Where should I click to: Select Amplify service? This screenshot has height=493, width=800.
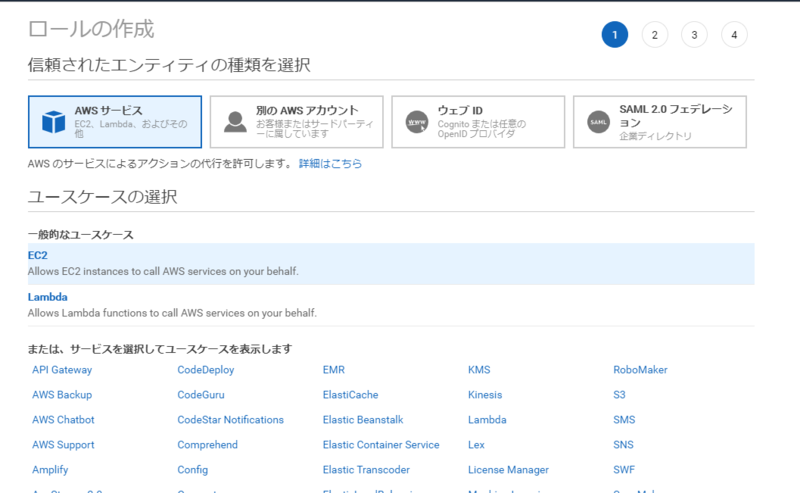(x=50, y=470)
